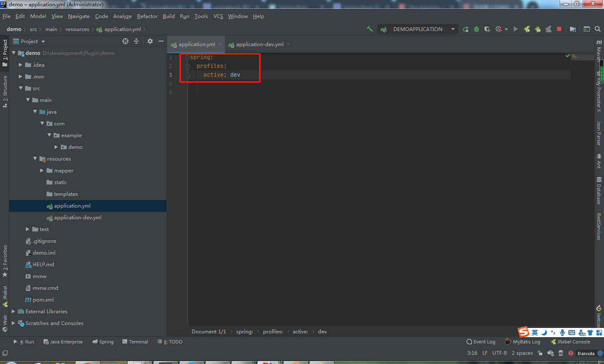Toggle Sogou English/Chinese mode
The width and height of the screenshot is (604, 364).
click(x=535, y=333)
